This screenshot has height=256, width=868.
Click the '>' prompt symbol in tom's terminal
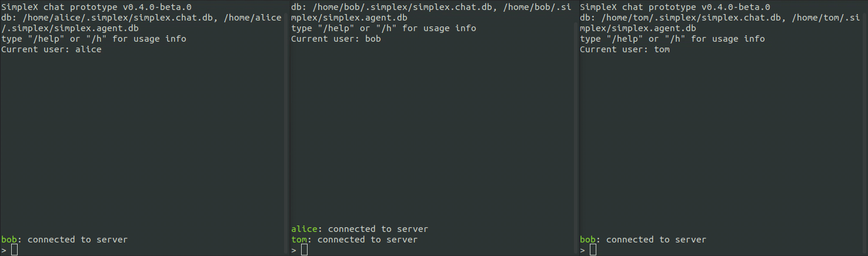(582, 251)
